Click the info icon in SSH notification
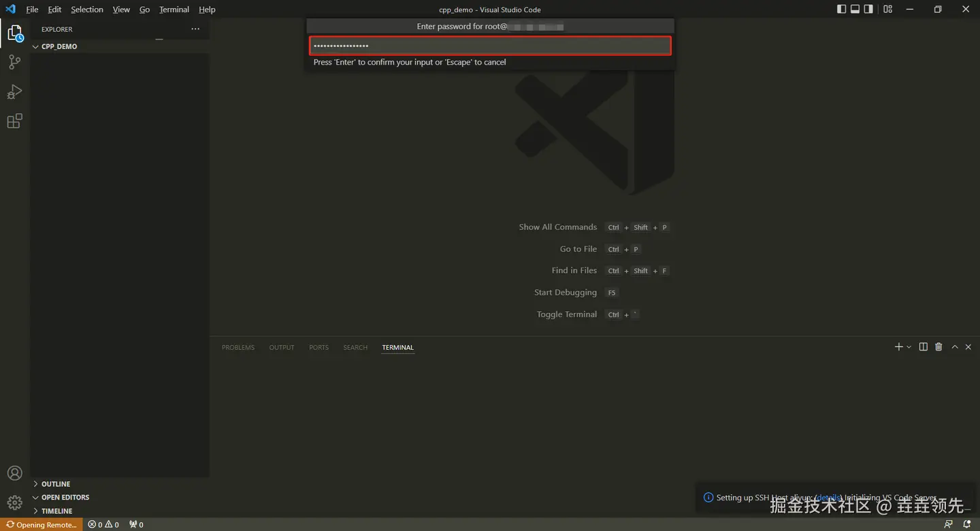Image resolution: width=980 pixels, height=531 pixels. pos(708,498)
